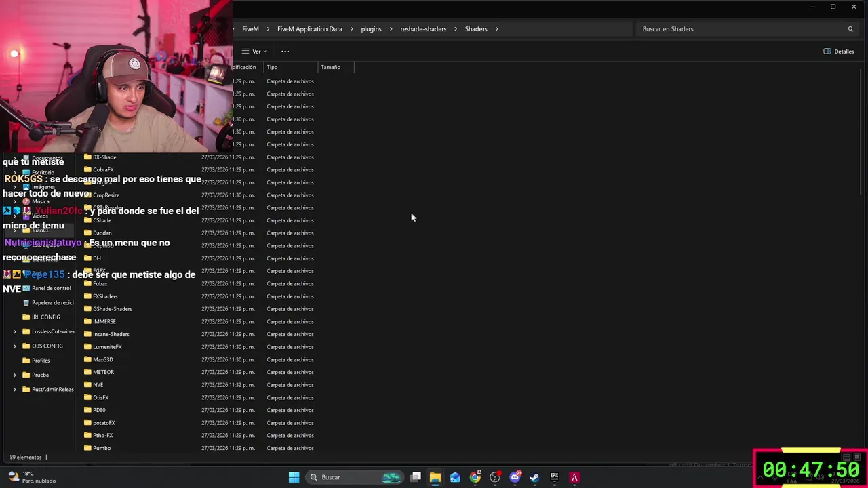This screenshot has width=868, height=488.
Task: Open OBS Studio from the taskbar
Action: pyautogui.click(x=495, y=477)
